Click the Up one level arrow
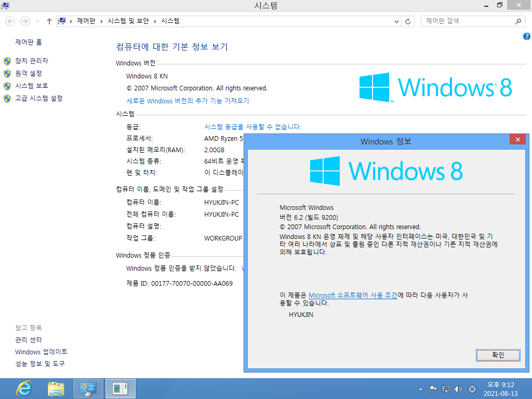 [x=49, y=21]
